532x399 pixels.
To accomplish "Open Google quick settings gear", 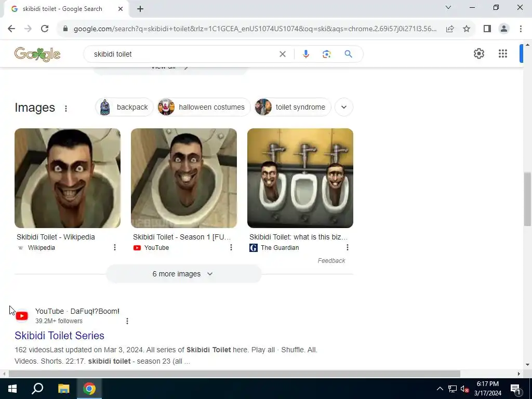I will click(x=478, y=54).
